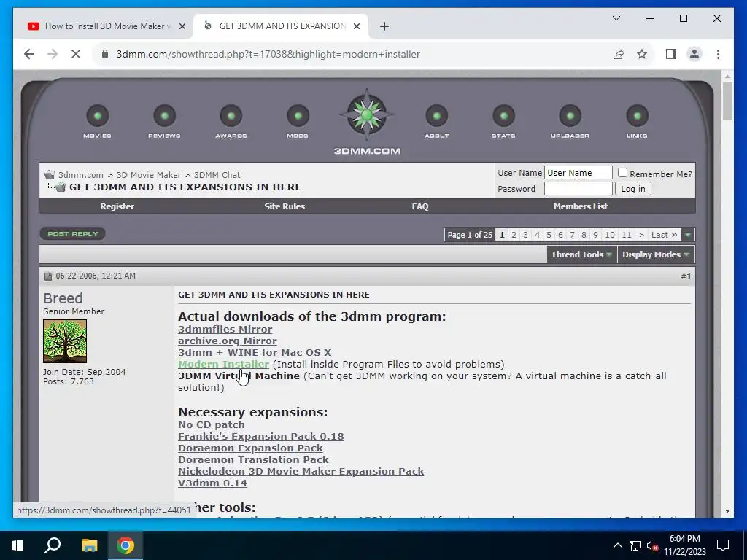Open Chrome side panel
The width and height of the screenshot is (747, 560).
coord(671,54)
